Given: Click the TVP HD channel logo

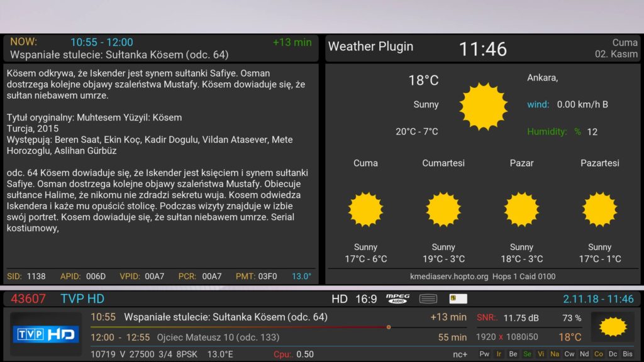Looking at the screenshot, I should click(x=46, y=334).
